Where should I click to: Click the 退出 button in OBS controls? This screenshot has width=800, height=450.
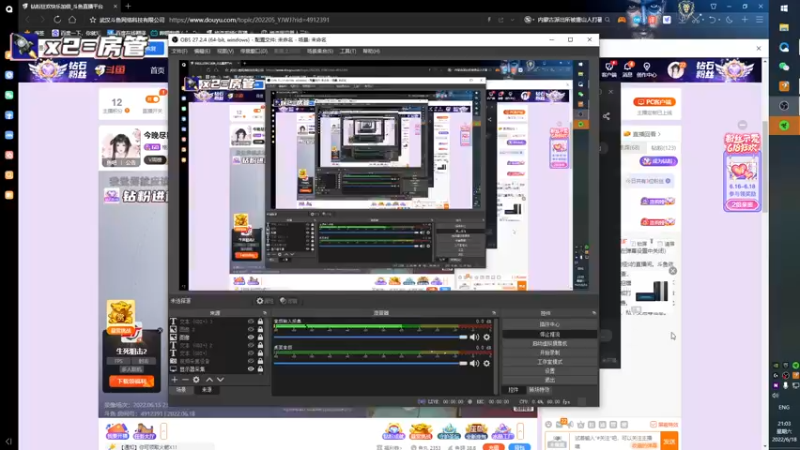point(549,380)
